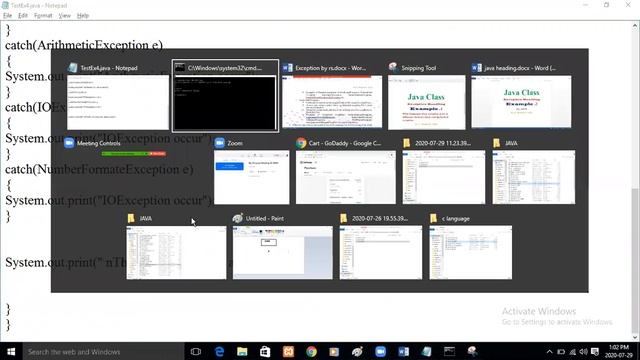Viewport: 640px width, 360px height.
Task: Select the 2020-07-26 19.55.39 folder thumbnail
Action: pyautogui.click(x=381, y=253)
